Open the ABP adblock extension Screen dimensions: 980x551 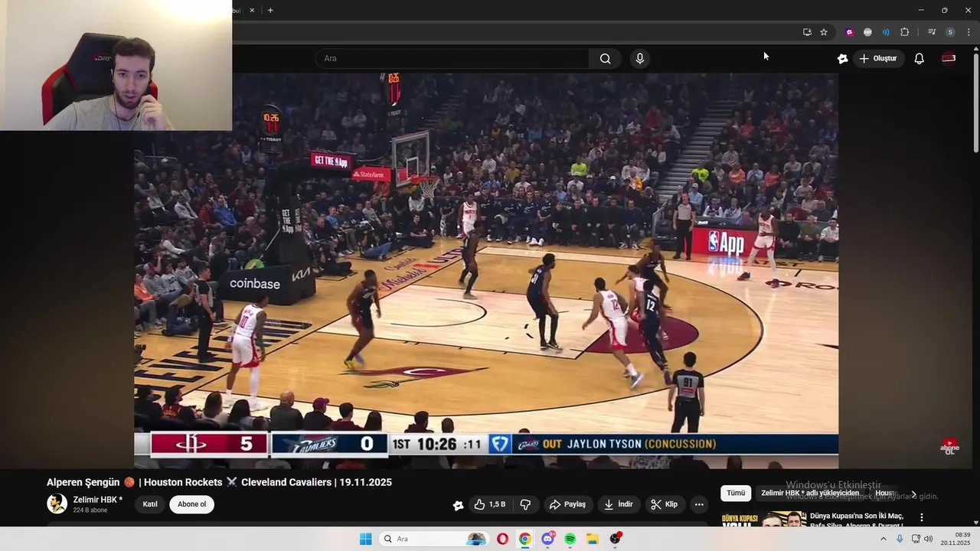tap(867, 32)
